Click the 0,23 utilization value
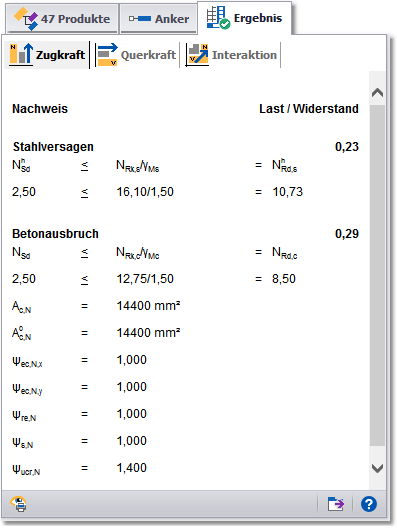The width and height of the screenshot is (397, 528). click(347, 147)
